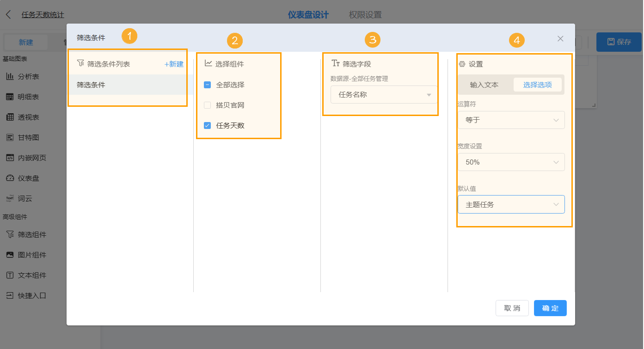
Task: Open the 宽度设置 dropdown showing 50%
Action: tap(511, 162)
